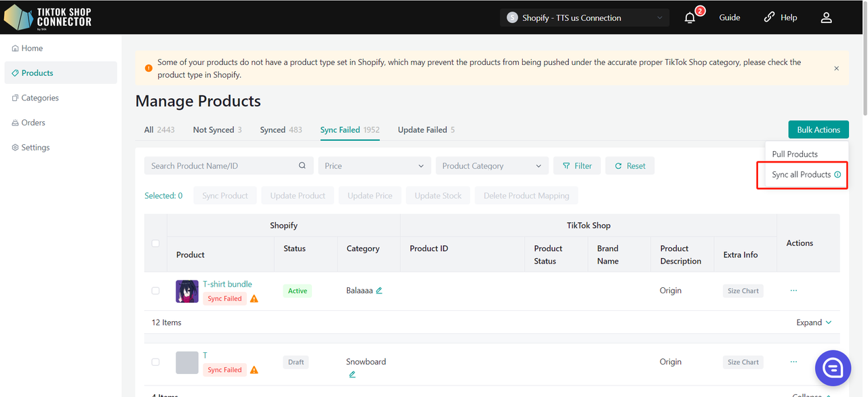Screen dimensions: 868x397
Task: Open the Product Category dropdown
Action: (x=492, y=166)
